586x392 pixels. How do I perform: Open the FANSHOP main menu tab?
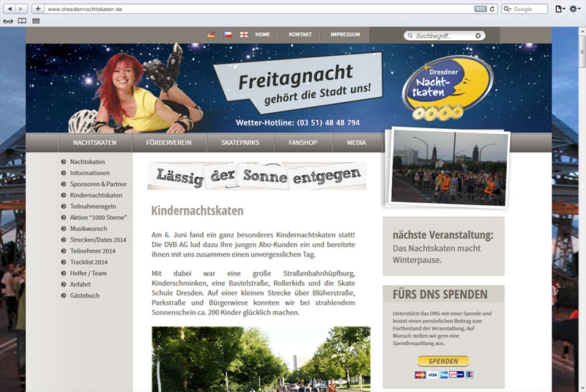click(303, 143)
